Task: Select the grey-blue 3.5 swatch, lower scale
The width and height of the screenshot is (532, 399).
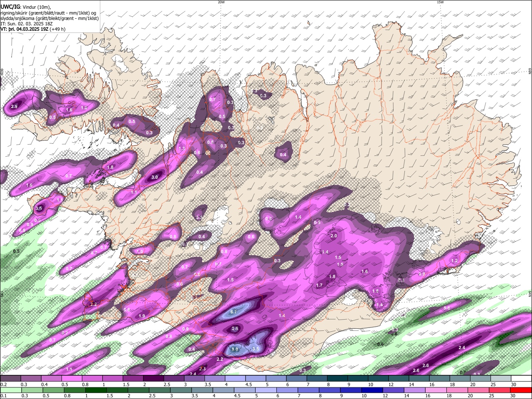Action: click(202, 390)
